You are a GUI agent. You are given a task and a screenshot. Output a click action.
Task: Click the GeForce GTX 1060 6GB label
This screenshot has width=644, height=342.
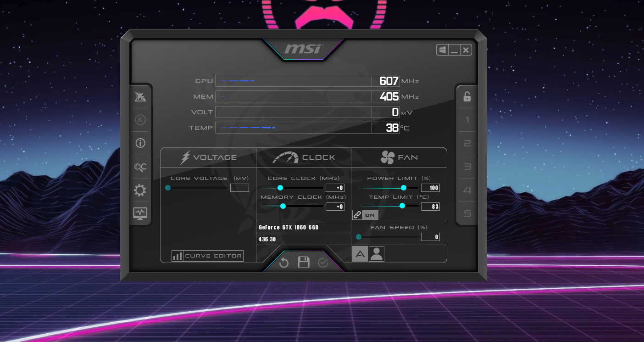pos(289,227)
